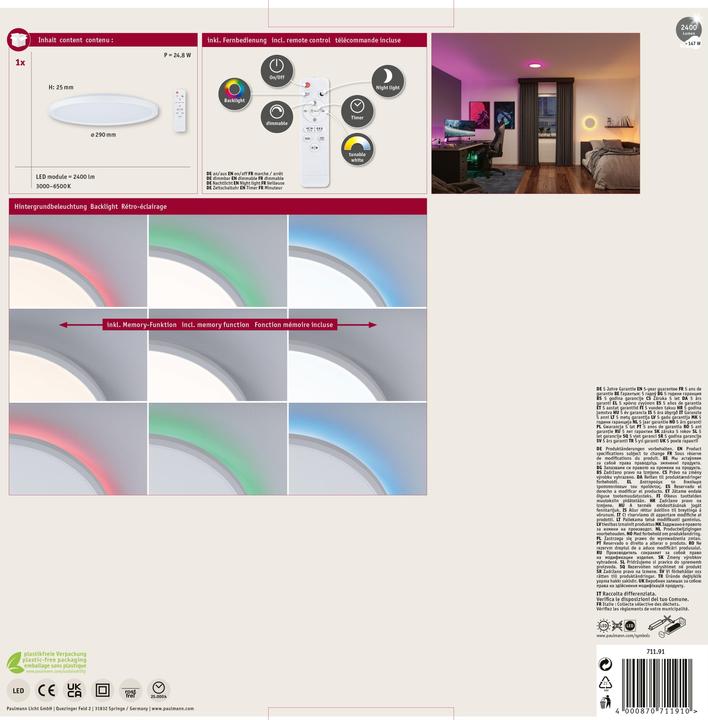Click the EAN barcode

[657, 683]
